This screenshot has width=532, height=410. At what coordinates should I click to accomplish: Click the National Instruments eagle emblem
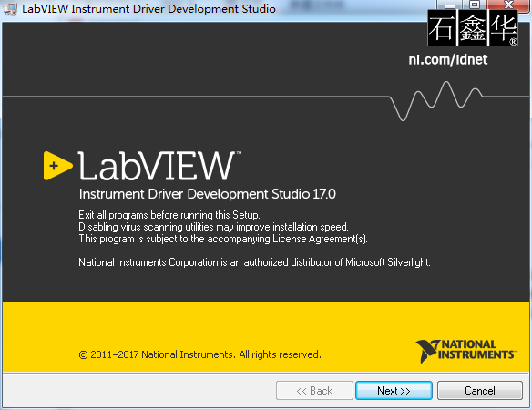[427, 352]
